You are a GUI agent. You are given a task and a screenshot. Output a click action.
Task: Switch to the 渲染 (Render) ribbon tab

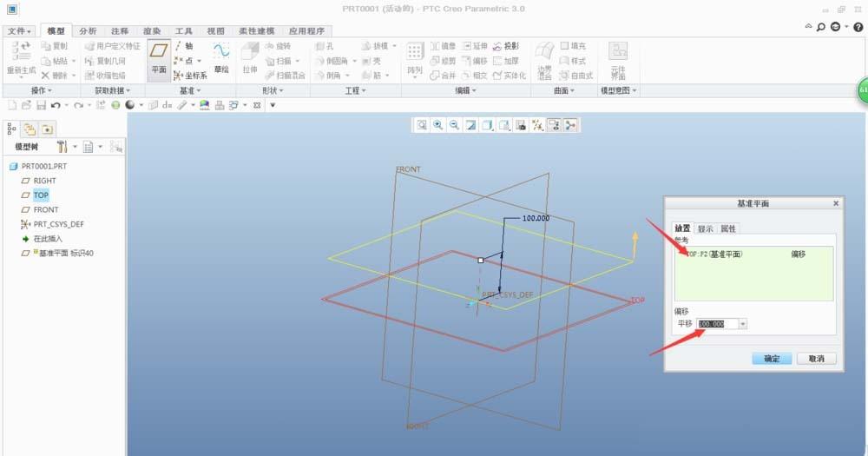152,31
